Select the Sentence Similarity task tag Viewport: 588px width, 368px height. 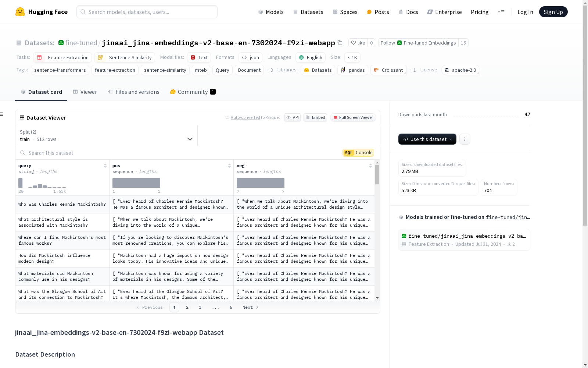click(125, 57)
